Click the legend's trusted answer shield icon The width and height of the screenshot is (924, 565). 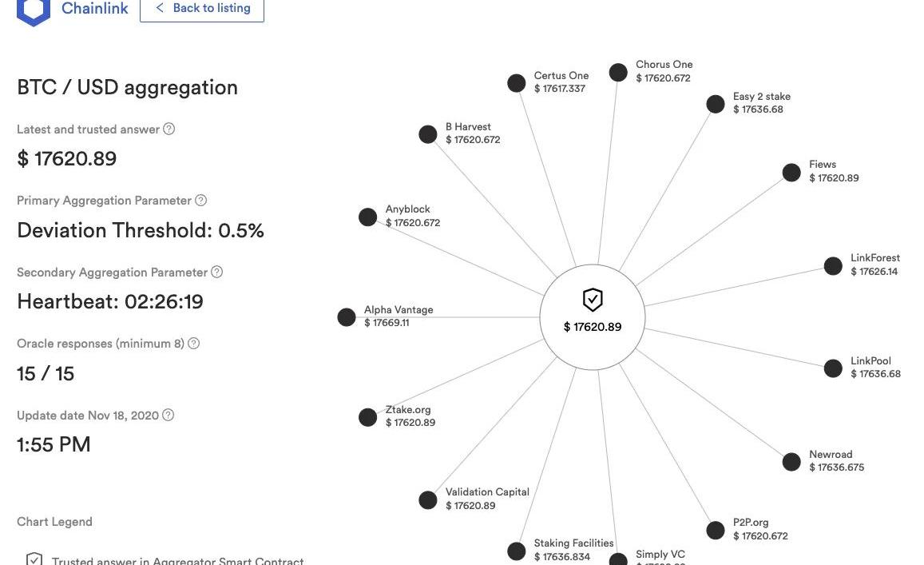point(34,559)
